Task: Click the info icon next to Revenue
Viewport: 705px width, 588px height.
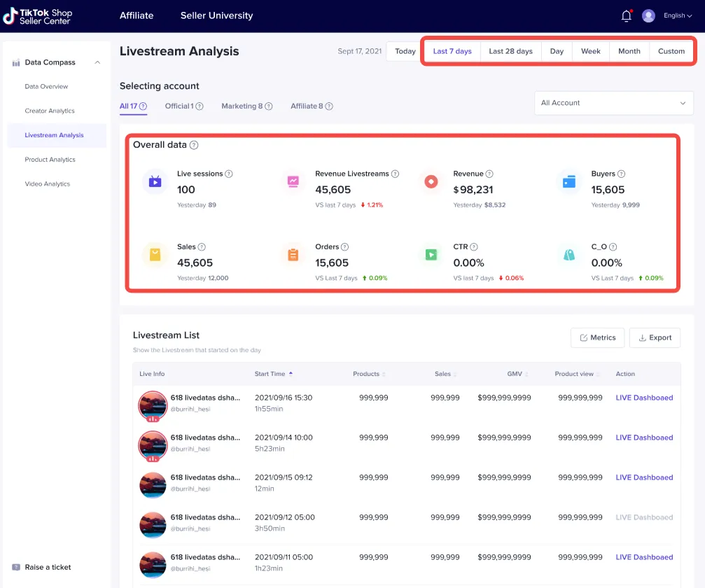Action: pyautogui.click(x=489, y=174)
